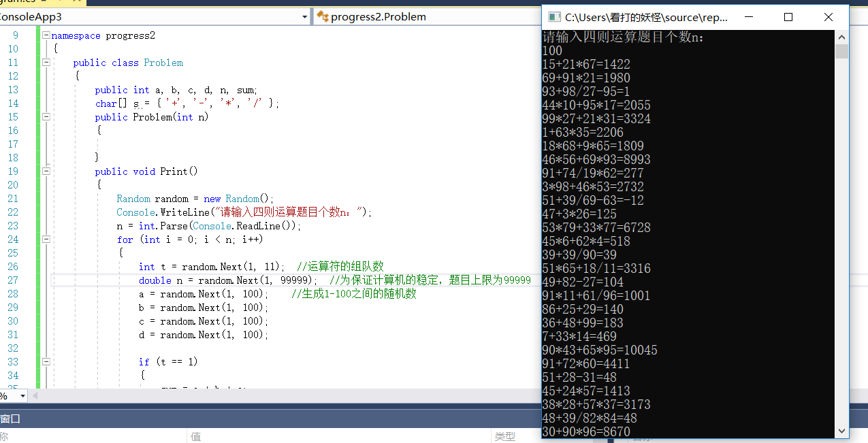Click the class icon beside progress2.Problem
The width and height of the screenshot is (868, 443).
(323, 16)
